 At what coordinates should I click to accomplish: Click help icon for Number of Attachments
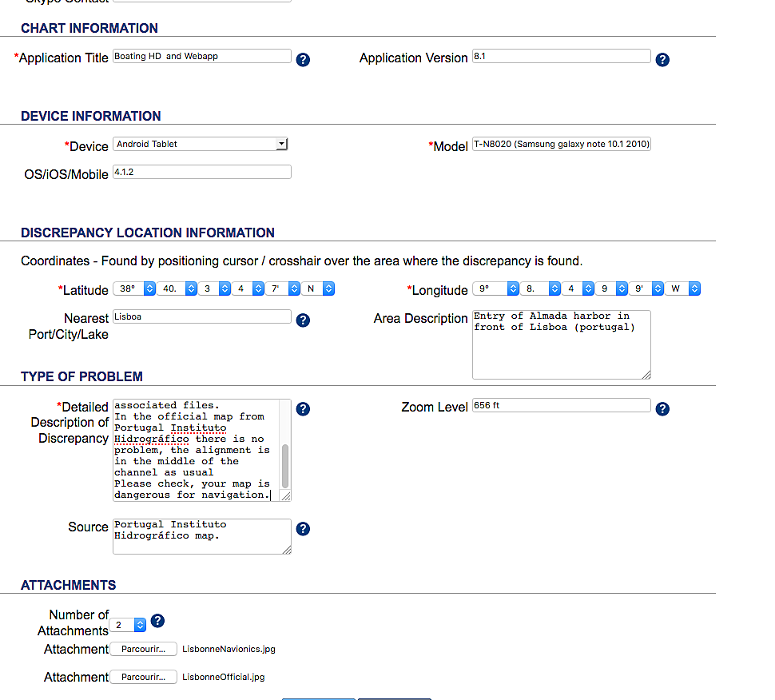[x=157, y=621]
